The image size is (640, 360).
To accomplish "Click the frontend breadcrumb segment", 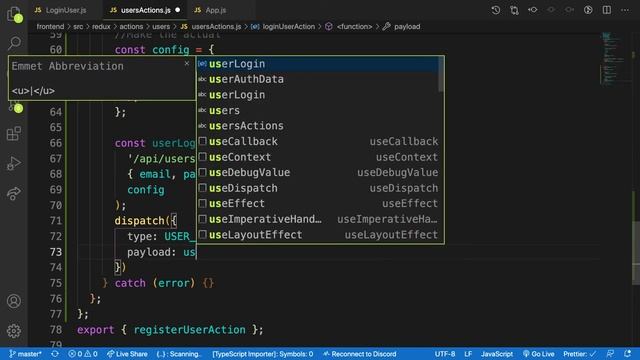I will coord(50,27).
